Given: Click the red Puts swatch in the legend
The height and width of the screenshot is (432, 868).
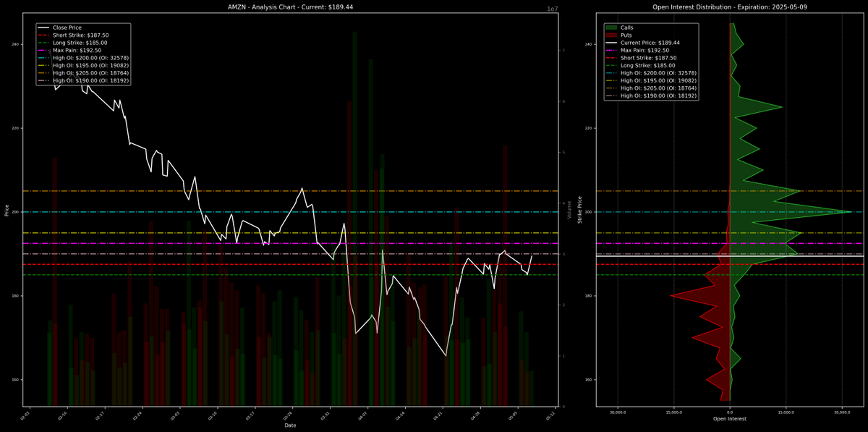Looking at the screenshot, I should point(612,35).
